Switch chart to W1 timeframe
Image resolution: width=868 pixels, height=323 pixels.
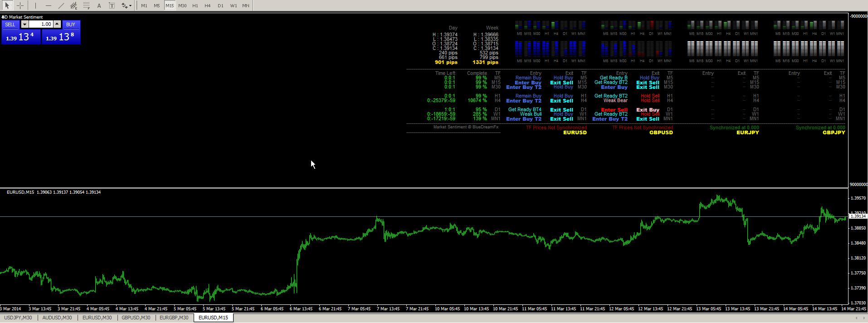click(233, 5)
